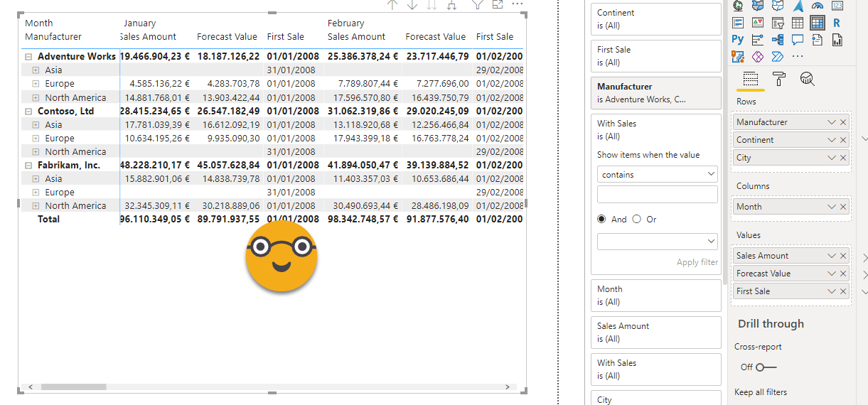Viewport: 868px width, 405px height.
Task: Open the Continent filter card
Action: click(x=656, y=19)
